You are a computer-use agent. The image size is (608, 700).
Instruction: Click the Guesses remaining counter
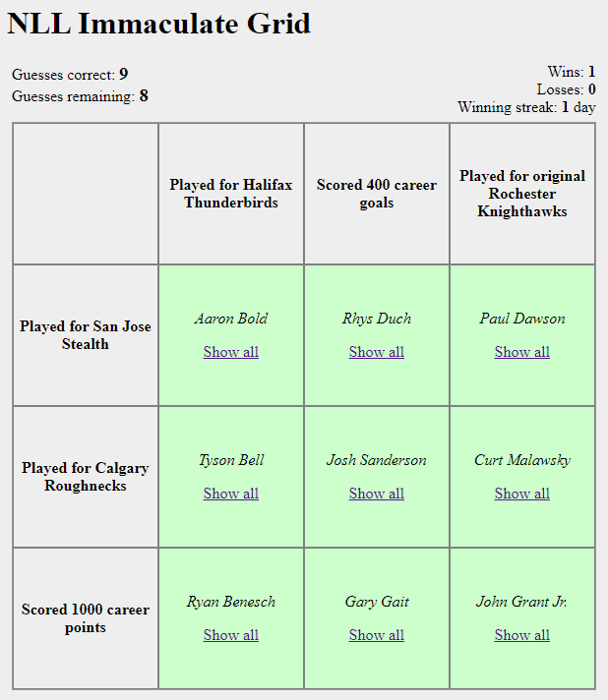pos(80,95)
